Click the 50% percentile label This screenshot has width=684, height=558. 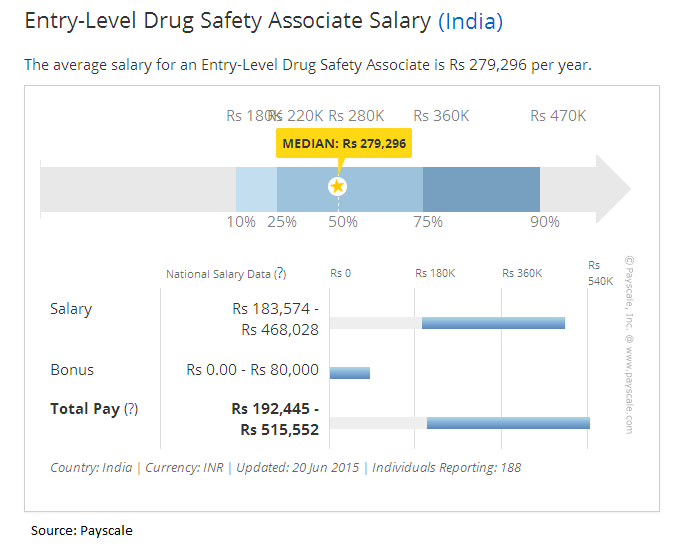point(342,222)
